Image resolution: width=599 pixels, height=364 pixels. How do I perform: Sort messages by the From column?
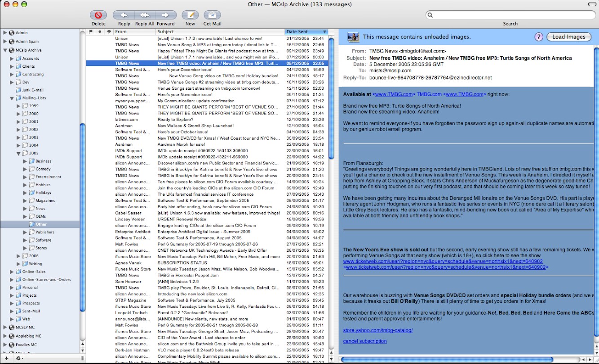pos(134,32)
